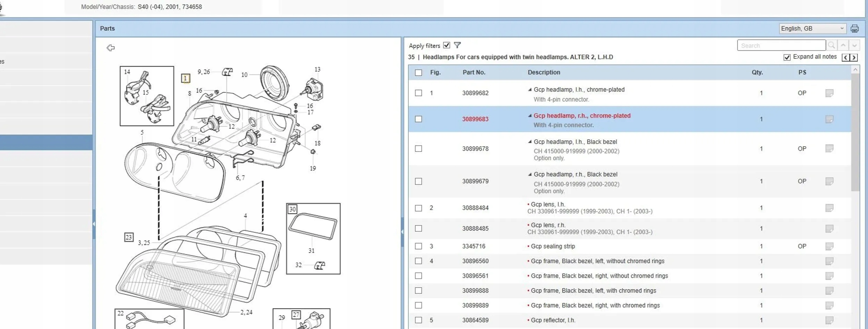Print the parts list
The width and height of the screenshot is (868, 329).
(x=854, y=29)
